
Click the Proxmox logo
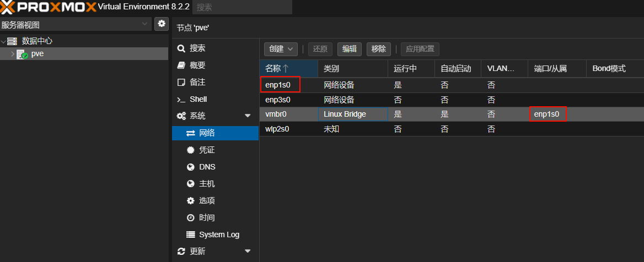tap(48, 7)
